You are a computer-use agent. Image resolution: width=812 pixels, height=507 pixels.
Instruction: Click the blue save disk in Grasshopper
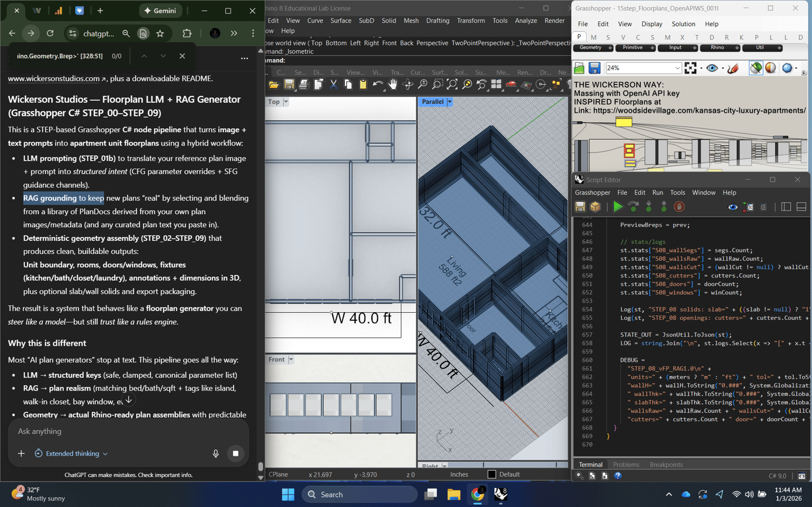(x=594, y=68)
